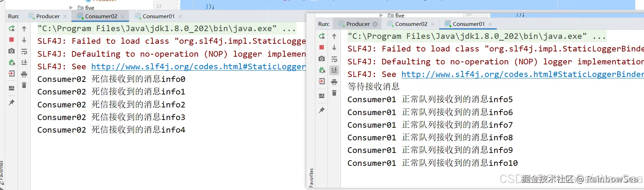Toggle soft-wrap in the right console
Screen dimensions: 644x190
(334, 59)
